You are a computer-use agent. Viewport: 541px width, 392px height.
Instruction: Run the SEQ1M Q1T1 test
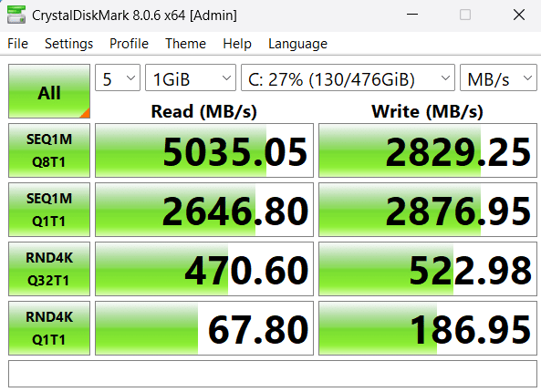point(49,210)
